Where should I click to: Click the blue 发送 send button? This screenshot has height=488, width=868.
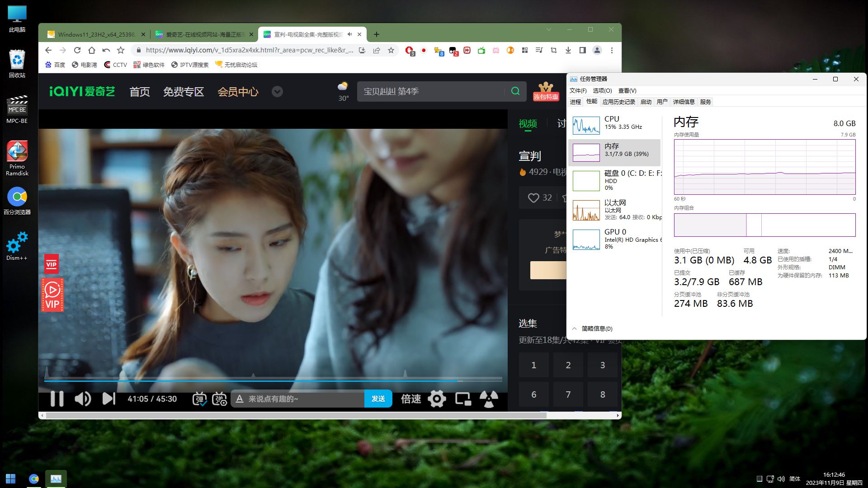[x=378, y=399]
